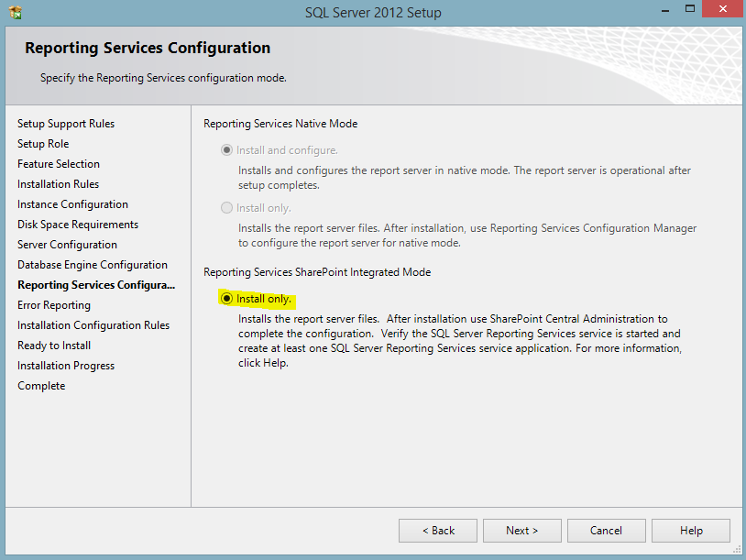Select the Installation Rules step
This screenshot has width=746, height=560.
click(x=58, y=184)
